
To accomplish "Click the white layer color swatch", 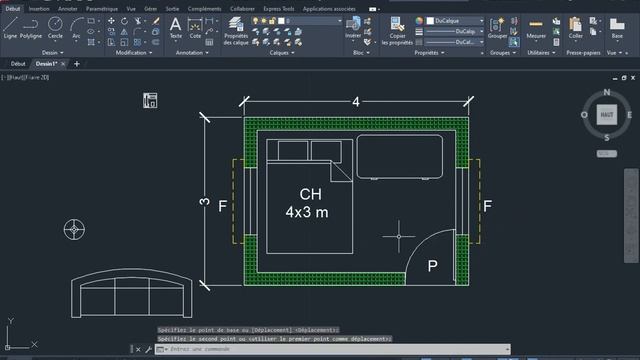I will pos(281,21).
